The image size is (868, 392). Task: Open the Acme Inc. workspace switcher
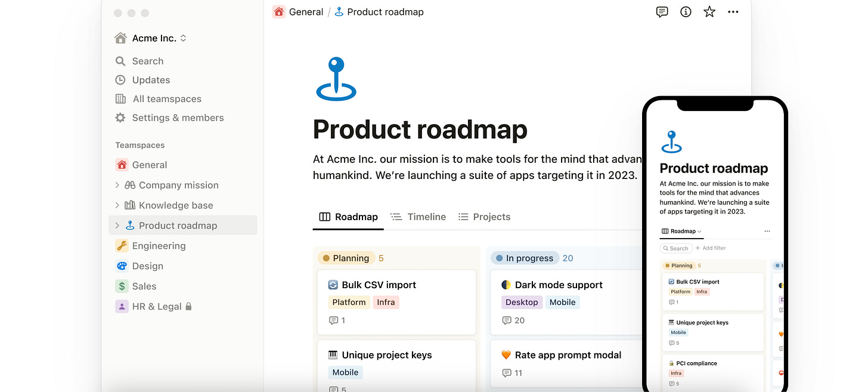151,38
